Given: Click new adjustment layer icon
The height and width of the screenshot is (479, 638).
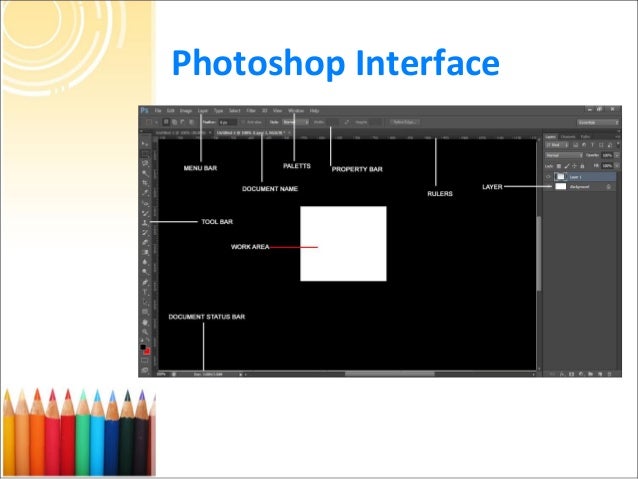Looking at the screenshot, I should tap(581, 374).
